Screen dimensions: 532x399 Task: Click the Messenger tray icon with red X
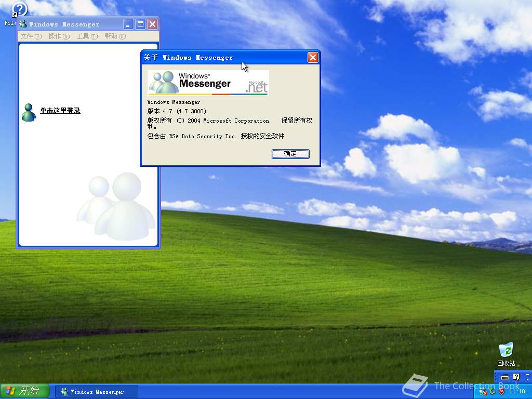(483, 392)
